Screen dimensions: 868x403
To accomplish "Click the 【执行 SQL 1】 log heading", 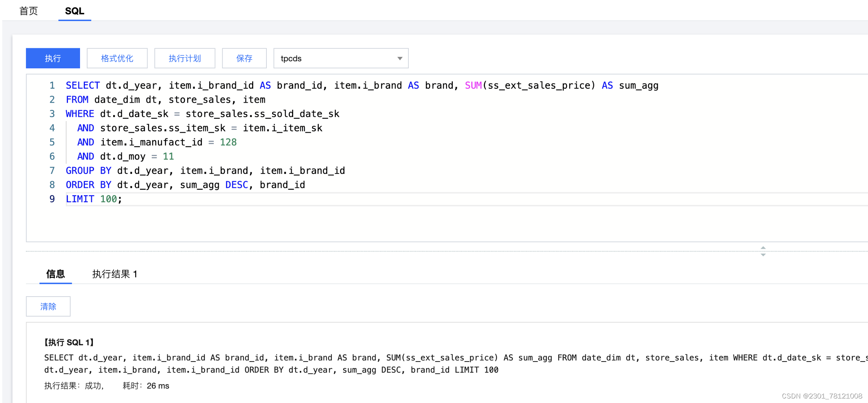I will coord(69,342).
